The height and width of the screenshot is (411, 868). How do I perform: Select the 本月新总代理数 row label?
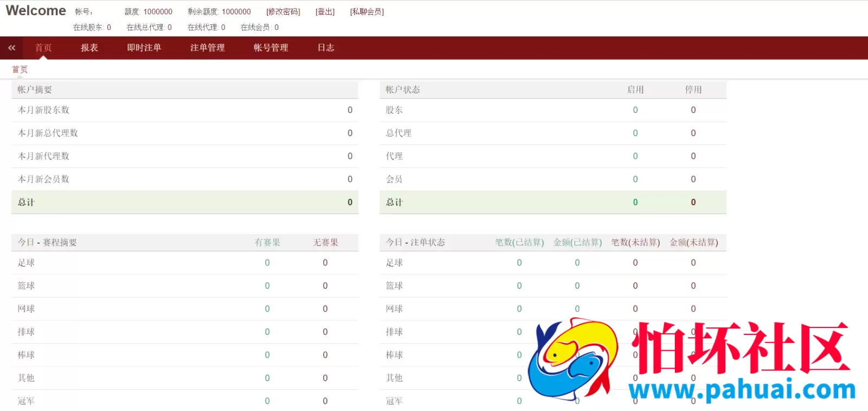[48, 133]
